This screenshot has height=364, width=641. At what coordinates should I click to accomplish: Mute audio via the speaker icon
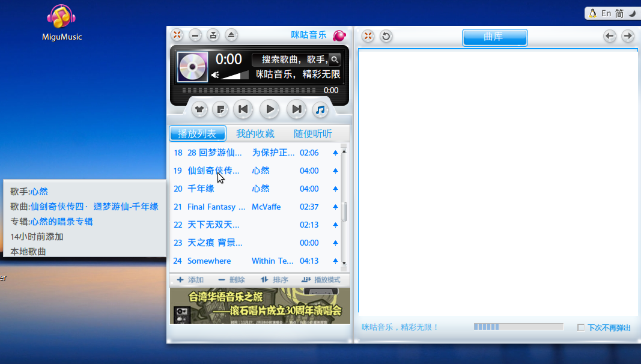coord(216,74)
